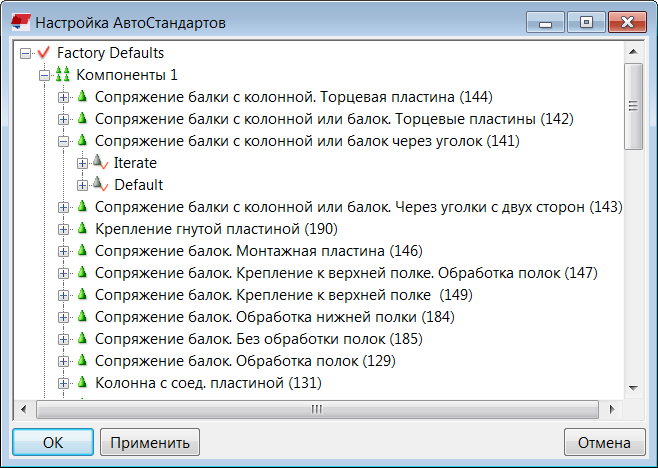658x468 pixels.
Task: Click the green icon for Торцевая пластина (144)
Action: tap(81, 97)
